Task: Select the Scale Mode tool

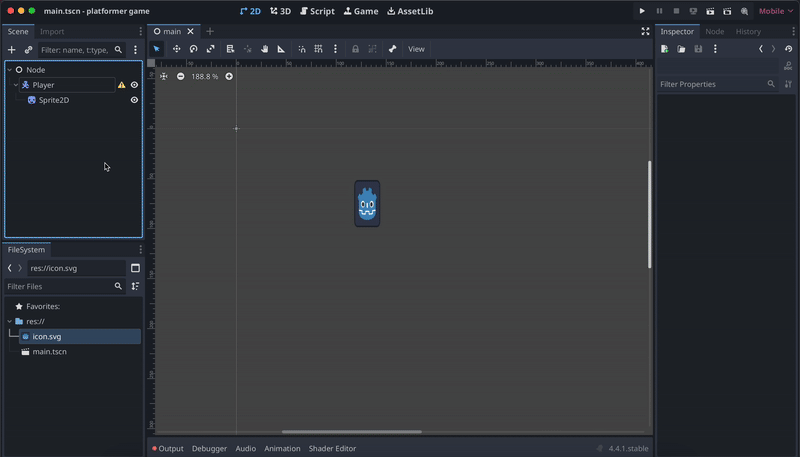Action: click(210, 49)
